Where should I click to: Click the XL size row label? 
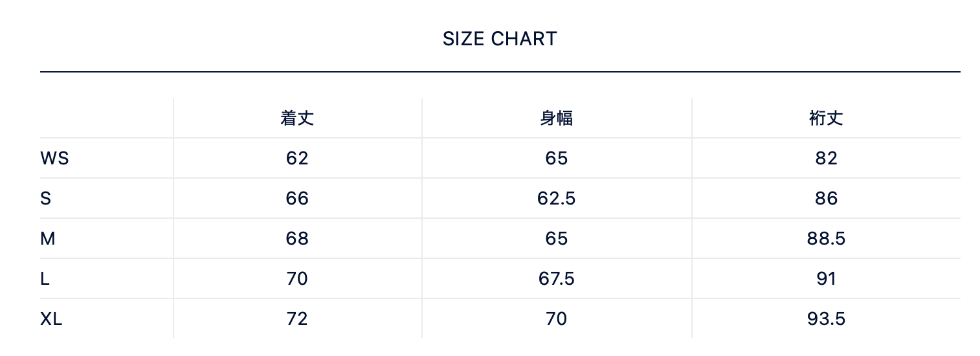[51, 318]
